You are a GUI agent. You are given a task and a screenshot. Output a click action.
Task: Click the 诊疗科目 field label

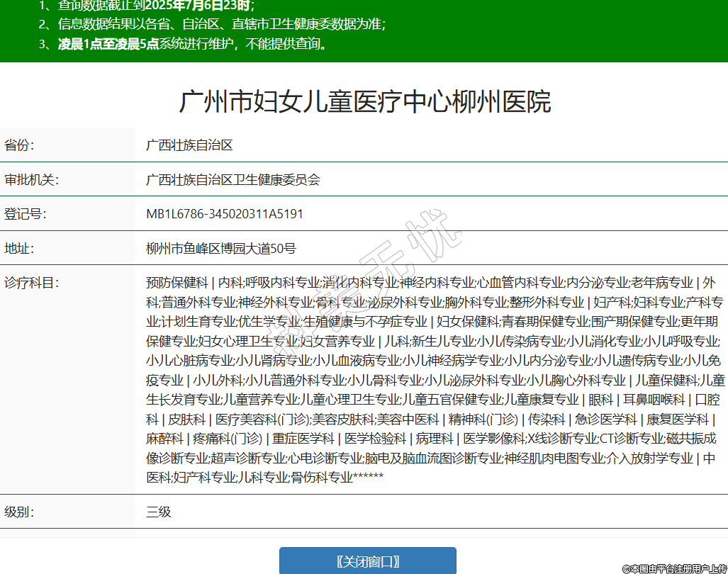coord(32,283)
